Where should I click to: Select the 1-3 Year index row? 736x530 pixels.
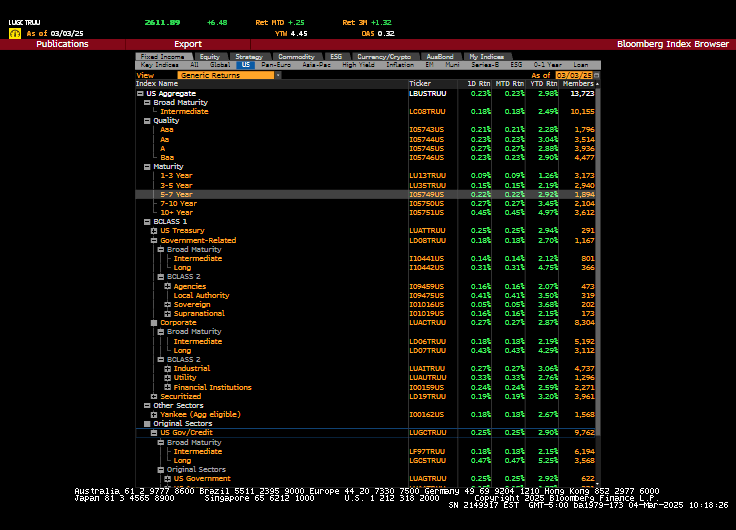[365, 176]
